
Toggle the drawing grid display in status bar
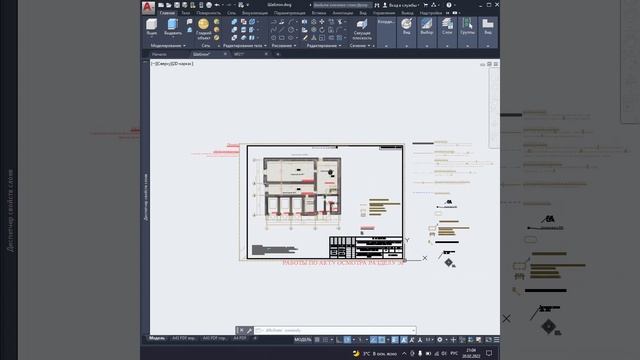click(x=317, y=340)
